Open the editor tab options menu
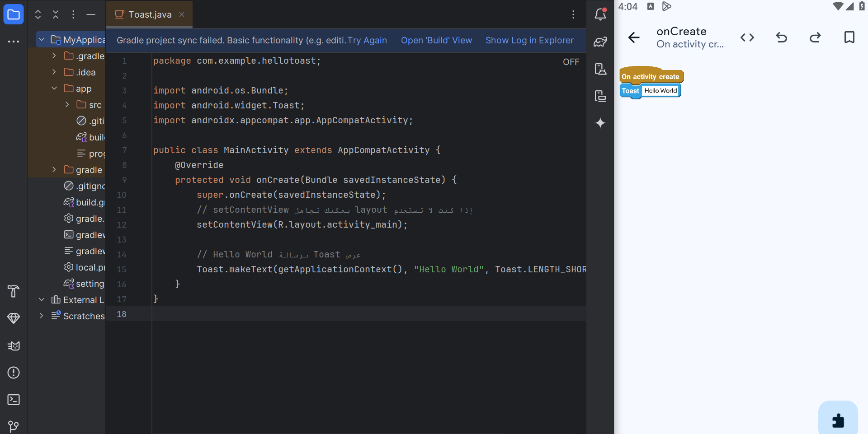Screen dimensions: 868x434 pos(573,14)
